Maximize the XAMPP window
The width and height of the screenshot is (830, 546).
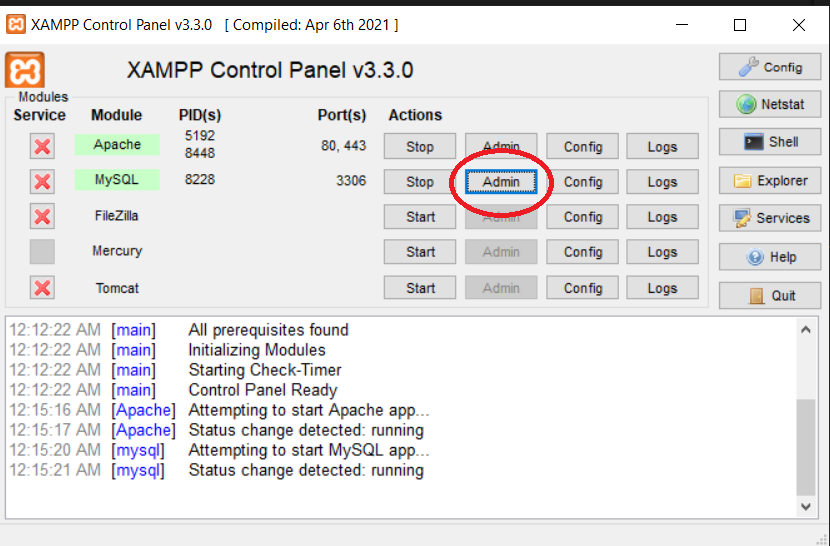(x=740, y=24)
